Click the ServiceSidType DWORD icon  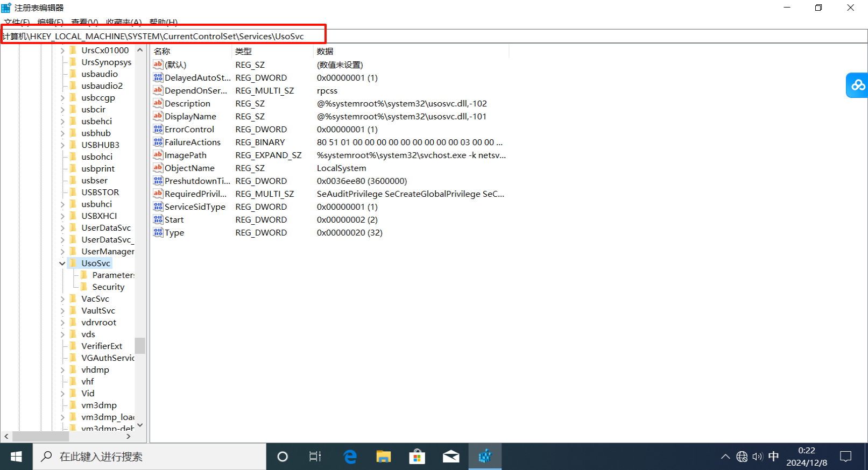pyautogui.click(x=158, y=206)
